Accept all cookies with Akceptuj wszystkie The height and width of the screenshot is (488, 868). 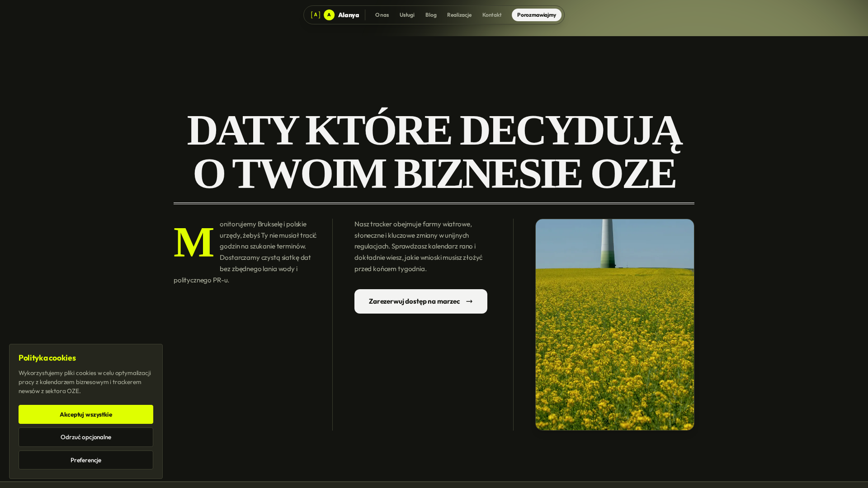tap(86, 414)
